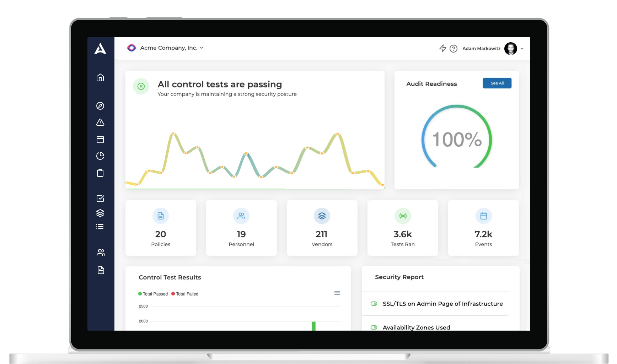
Task: Open user menu chevron beside avatar
Action: [x=522, y=49]
